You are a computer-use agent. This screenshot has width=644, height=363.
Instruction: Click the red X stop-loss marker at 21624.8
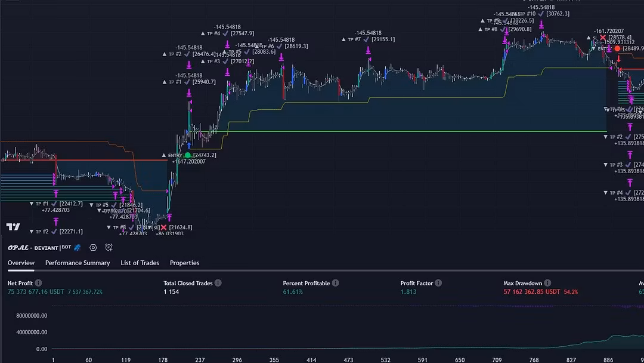tap(164, 227)
